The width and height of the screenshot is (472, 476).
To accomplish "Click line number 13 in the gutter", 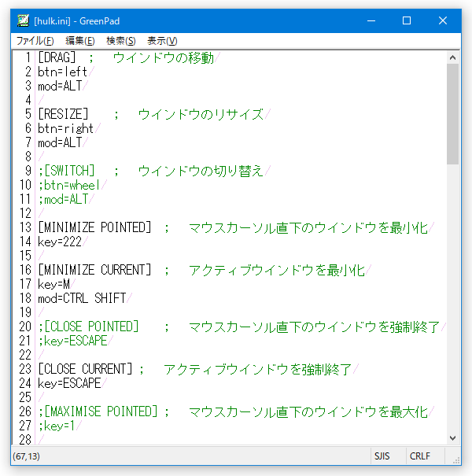I will [x=25, y=227].
